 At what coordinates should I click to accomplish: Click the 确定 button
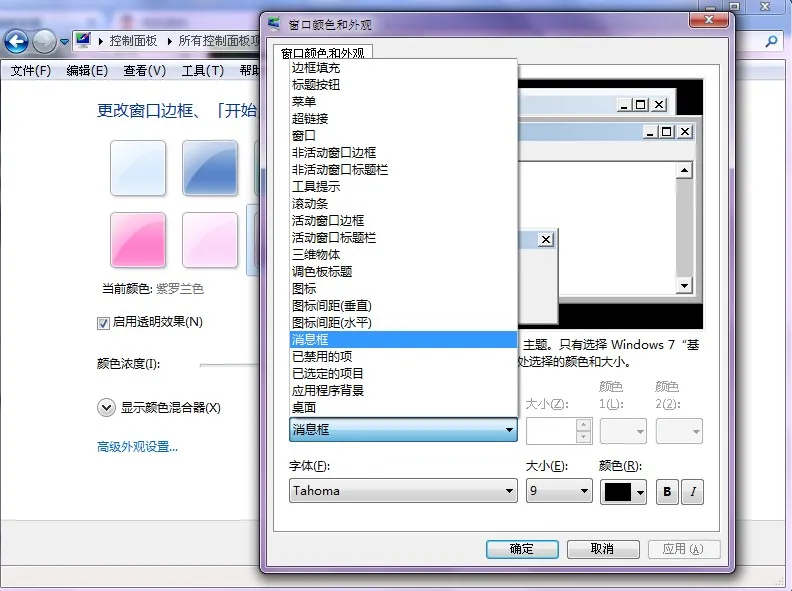[522, 549]
